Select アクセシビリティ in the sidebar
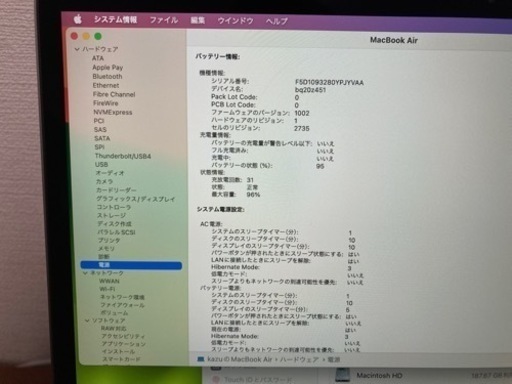512x384 pixels. pyautogui.click(x=123, y=336)
